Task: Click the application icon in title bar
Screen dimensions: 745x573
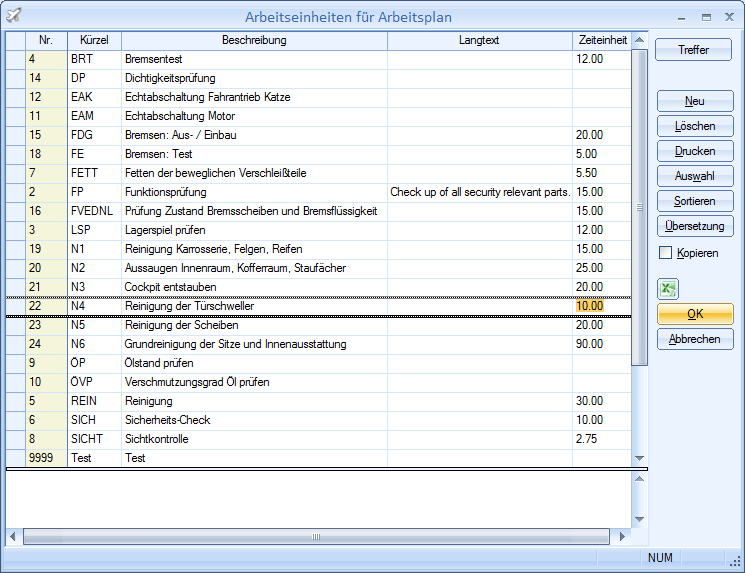Action: tap(13, 16)
